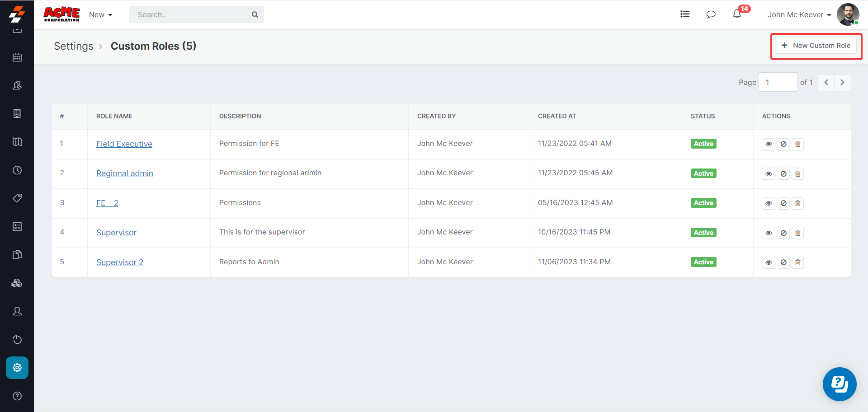Open the notifications bell icon
The height and width of the screenshot is (412, 868).
737,14
